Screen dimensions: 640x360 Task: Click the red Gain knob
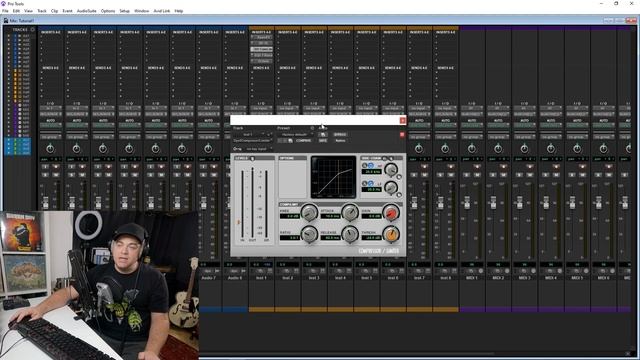pyautogui.click(x=391, y=212)
